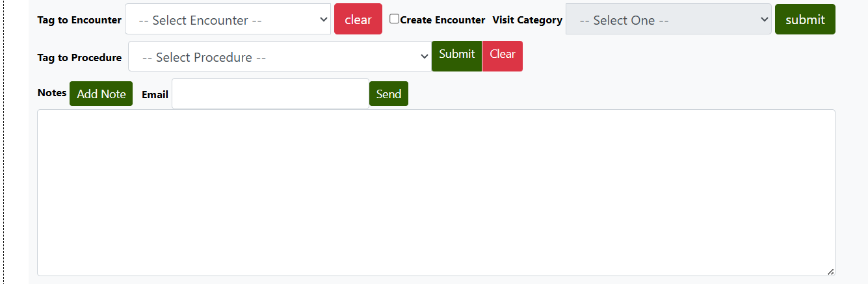Click the Tag to Encounter label
Image resolution: width=868 pixels, height=284 pixels.
click(79, 20)
